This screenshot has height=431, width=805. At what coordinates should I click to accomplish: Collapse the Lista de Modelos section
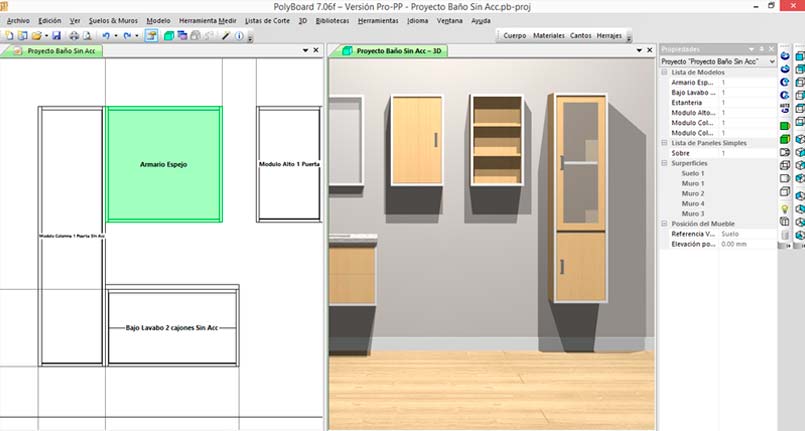665,72
